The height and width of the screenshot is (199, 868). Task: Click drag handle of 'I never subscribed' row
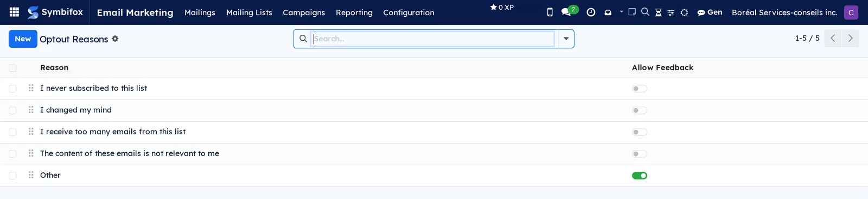pyautogui.click(x=31, y=88)
